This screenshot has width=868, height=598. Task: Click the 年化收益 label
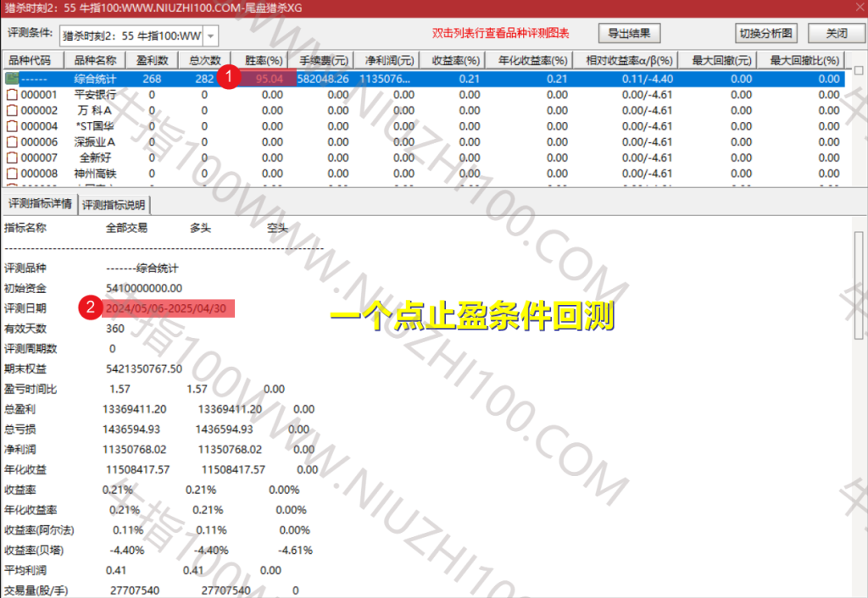click(x=25, y=469)
